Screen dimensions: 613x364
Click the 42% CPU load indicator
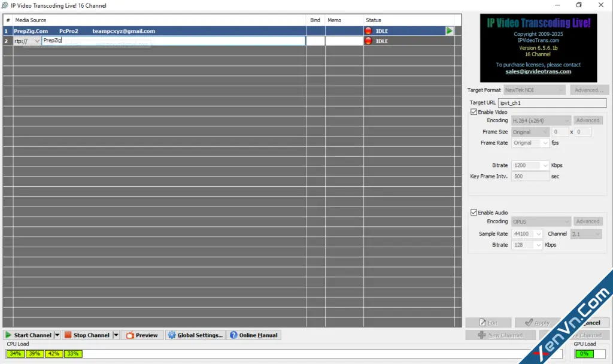54,354
